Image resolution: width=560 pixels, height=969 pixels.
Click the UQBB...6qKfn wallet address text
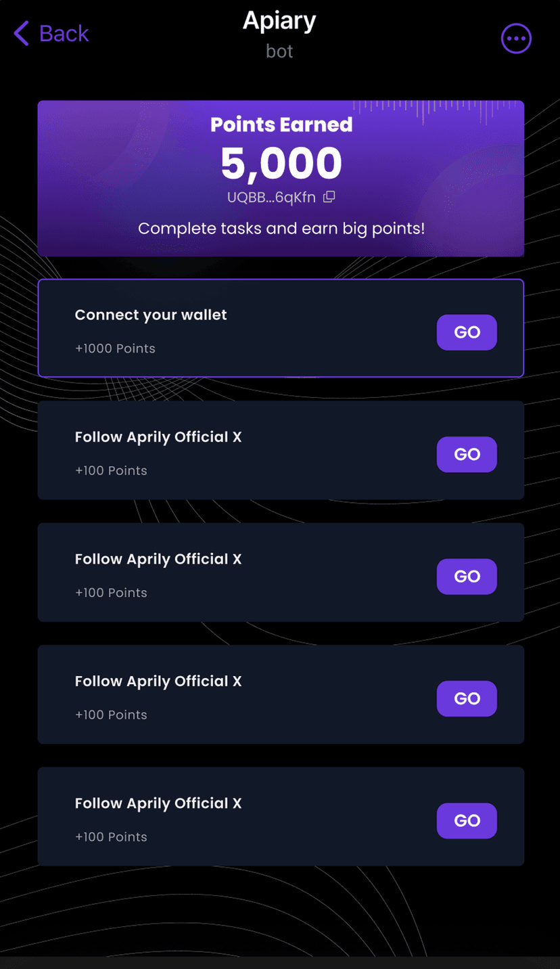click(x=271, y=198)
